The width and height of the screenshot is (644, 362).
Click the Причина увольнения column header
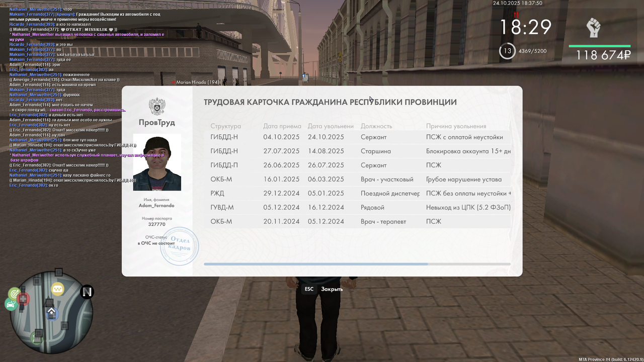(x=456, y=126)
